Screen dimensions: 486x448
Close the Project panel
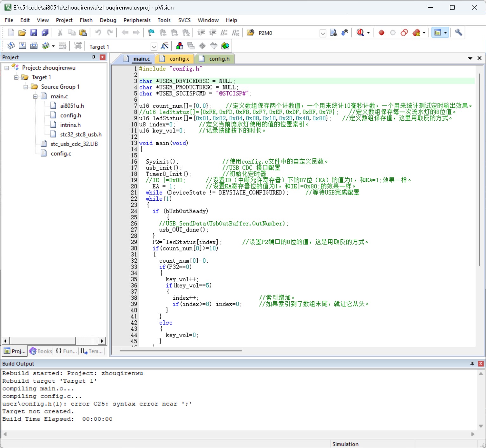(102, 57)
